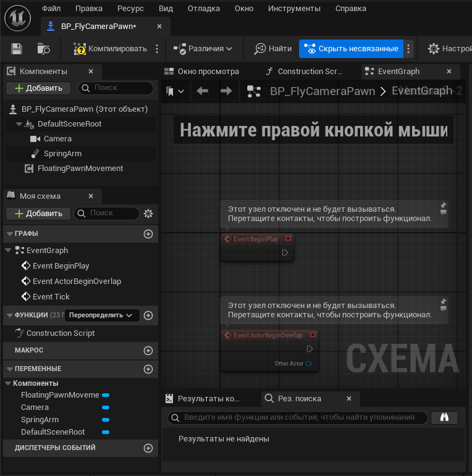Collapse the Компоненты variables group
472x476 pixels.
tap(8, 383)
